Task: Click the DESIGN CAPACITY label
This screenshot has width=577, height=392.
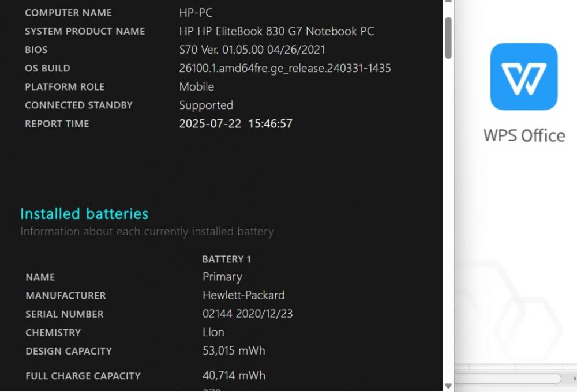Action: click(x=69, y=351)
